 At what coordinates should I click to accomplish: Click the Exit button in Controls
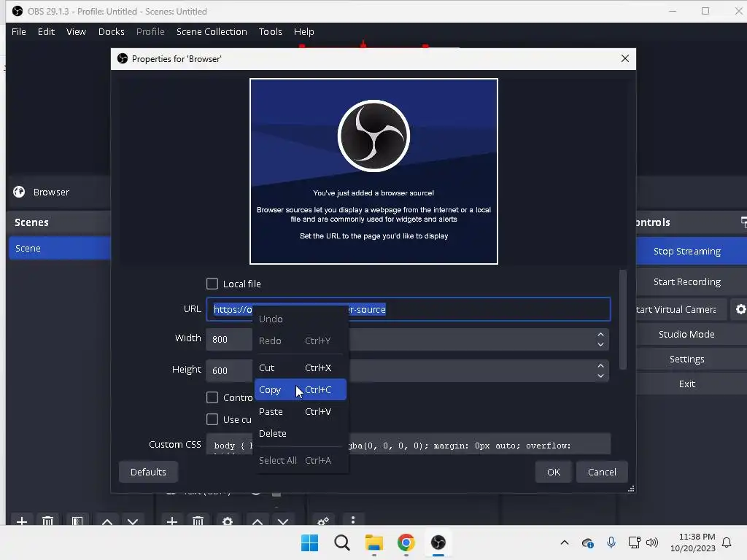692,384
